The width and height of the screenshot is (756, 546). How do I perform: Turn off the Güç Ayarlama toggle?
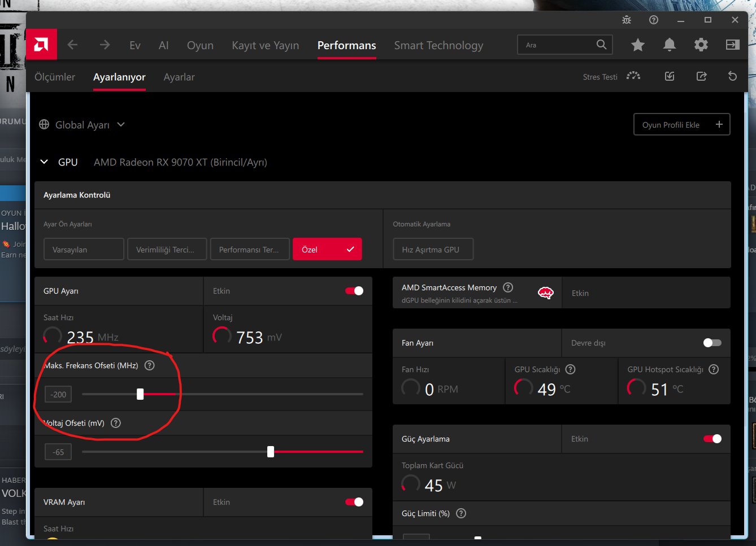click(x=712, y=439)
